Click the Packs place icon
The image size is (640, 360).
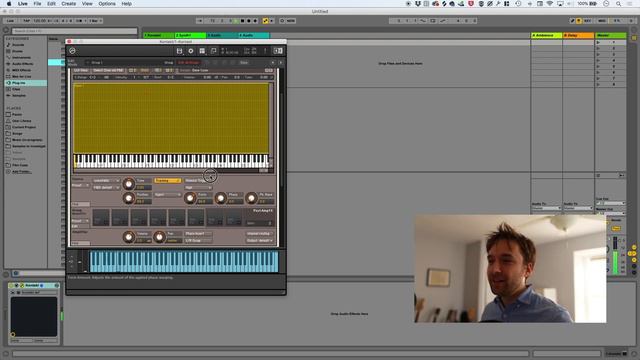9,114
